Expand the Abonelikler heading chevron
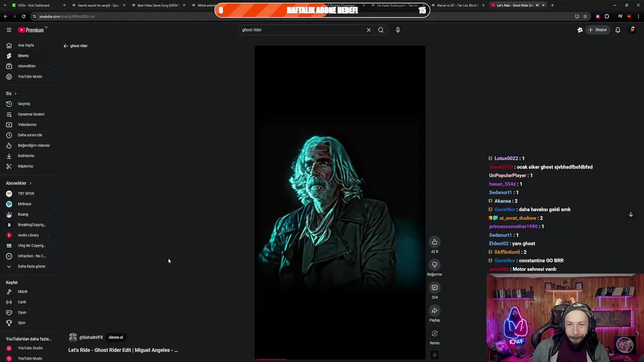The image size is (644, 362). (x=30, y=184)
